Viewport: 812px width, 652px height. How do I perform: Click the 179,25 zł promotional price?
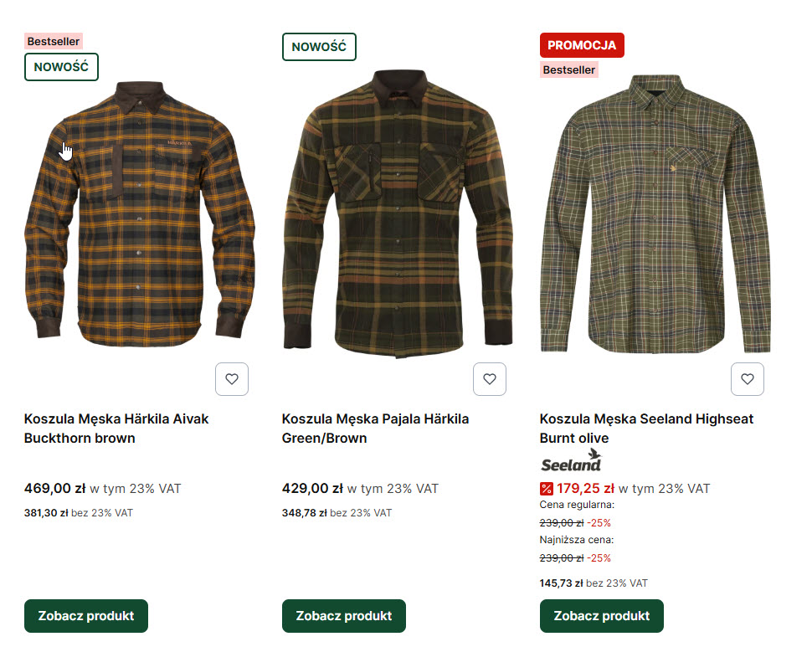(x=586, y=488)
